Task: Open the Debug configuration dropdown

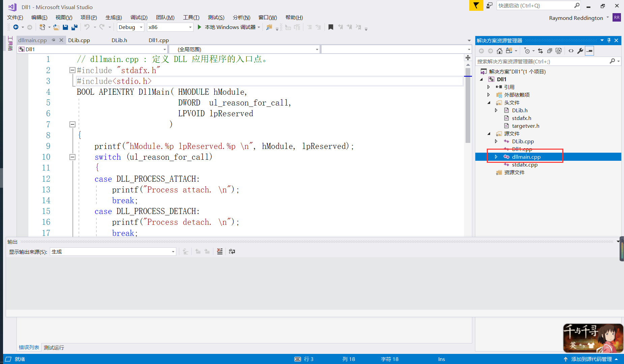Action: click(x=141, y=27)
